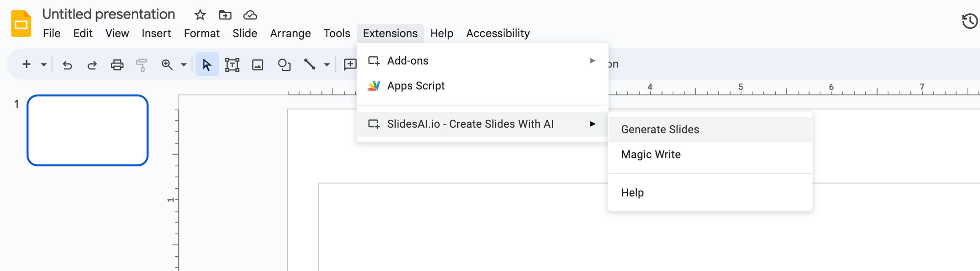Choose Generate Slides in SlidesAI submenu
Screen dimensions: 980x271
point(660,130)
